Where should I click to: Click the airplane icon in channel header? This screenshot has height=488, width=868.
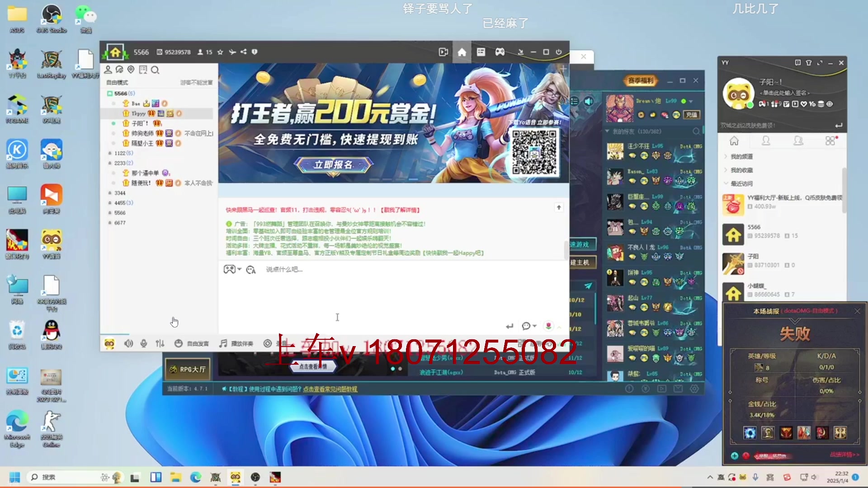(232, 52)
